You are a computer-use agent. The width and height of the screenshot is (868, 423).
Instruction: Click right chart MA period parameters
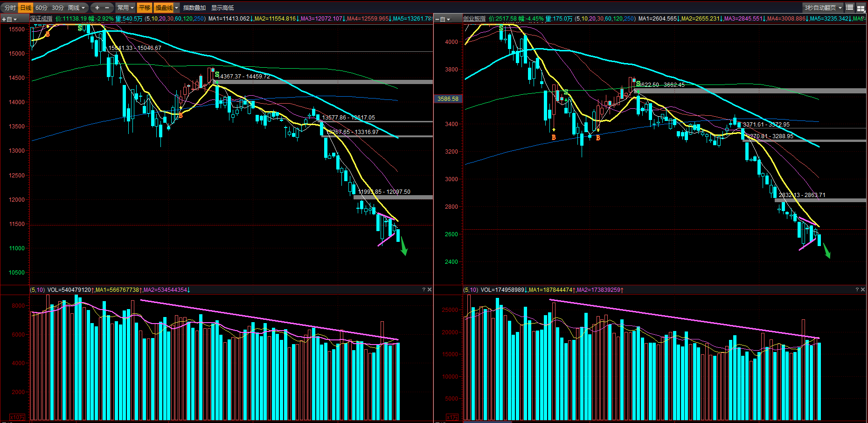pos(605,19)
